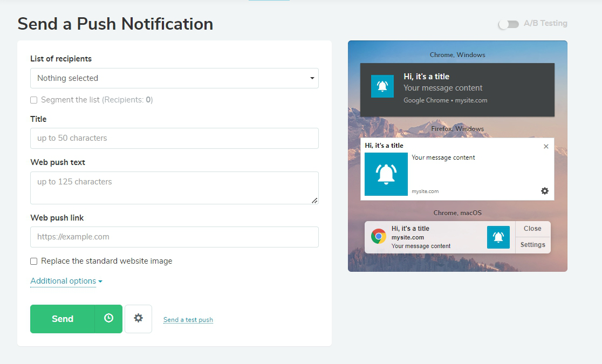602x364 pixels.
Task: Enable the A/B Testing toggle
Action: [508, 23]
